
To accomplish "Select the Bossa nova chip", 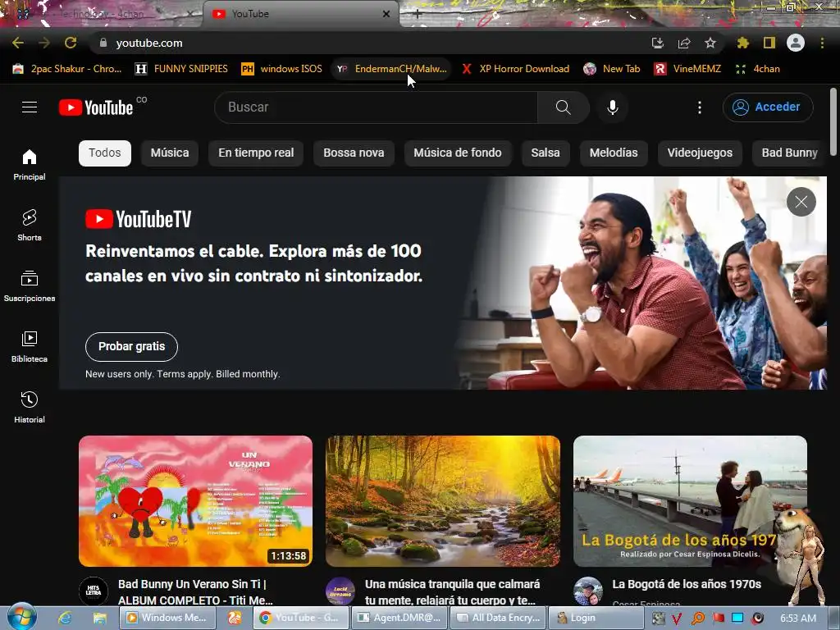I will (354, 153).
